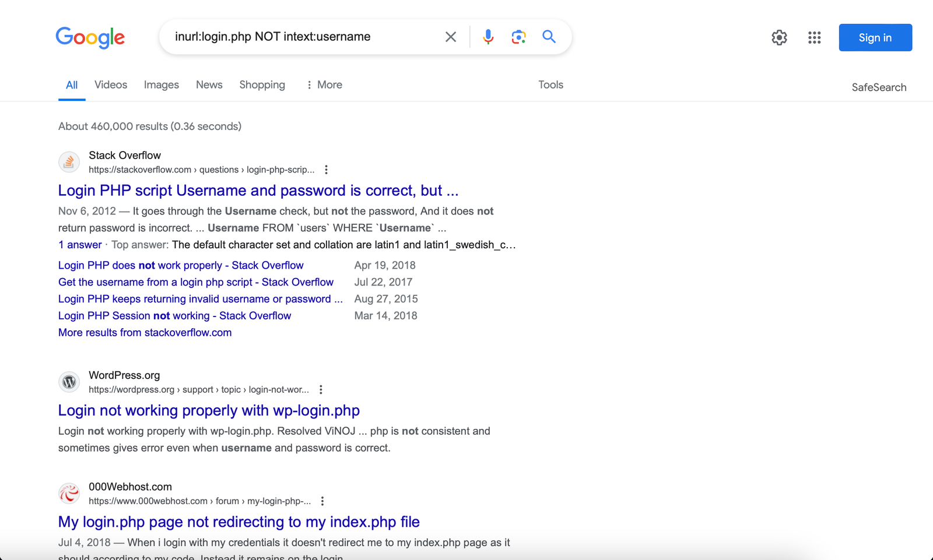This screenshot has width=933, height=560.
Task: Open Google Lens image search icon
Action: [x=518, y=37]
